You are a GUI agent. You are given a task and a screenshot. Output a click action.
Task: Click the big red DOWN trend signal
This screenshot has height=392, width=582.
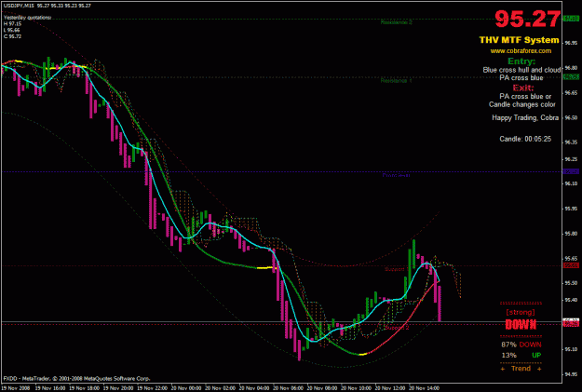coord(521,325)
